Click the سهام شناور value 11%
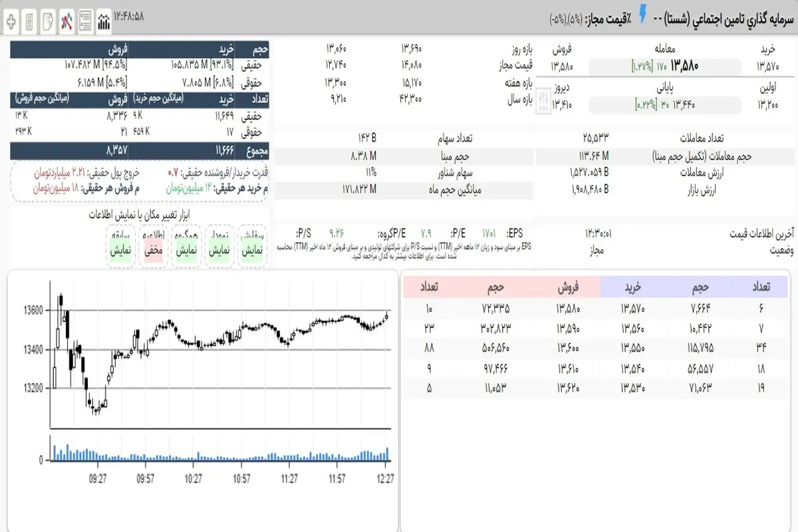798x532 pixels. click(x=370, y=173)
